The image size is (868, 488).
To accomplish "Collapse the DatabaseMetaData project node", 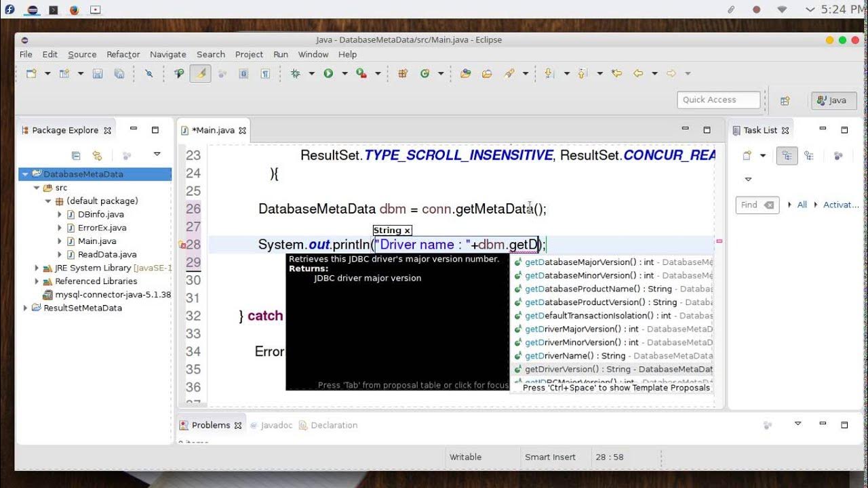I will (x=25, y=174).
